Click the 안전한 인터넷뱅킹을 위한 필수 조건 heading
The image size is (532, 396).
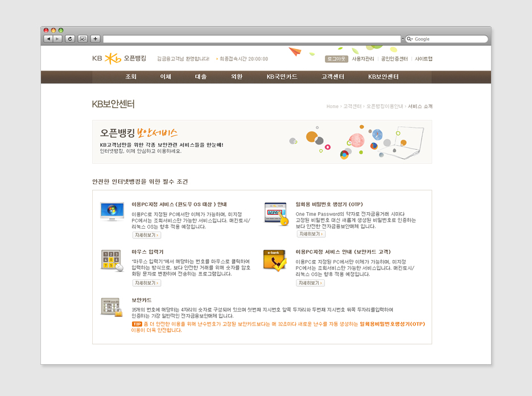click(140, 181)
